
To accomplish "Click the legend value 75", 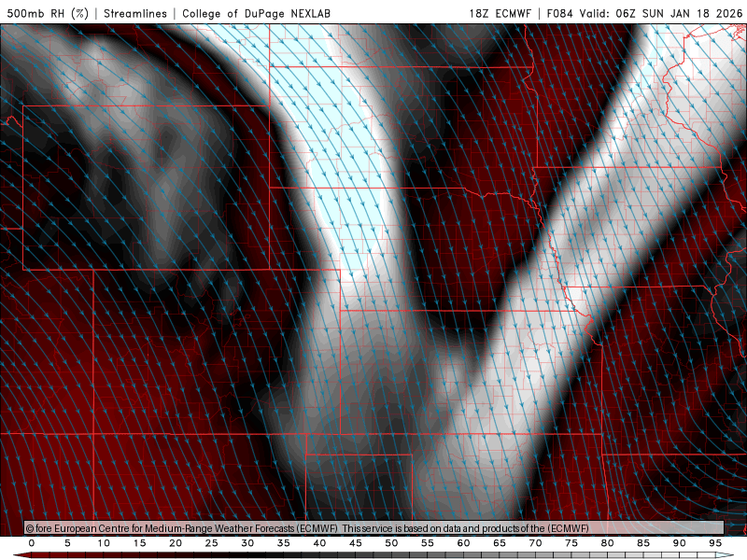I will pyautogui.click(x=571, y=543).
